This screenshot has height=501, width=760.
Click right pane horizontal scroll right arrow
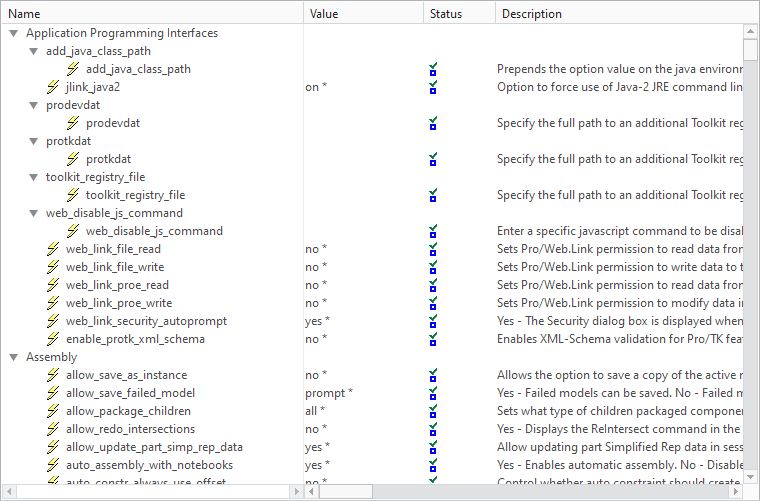[736, 492]
